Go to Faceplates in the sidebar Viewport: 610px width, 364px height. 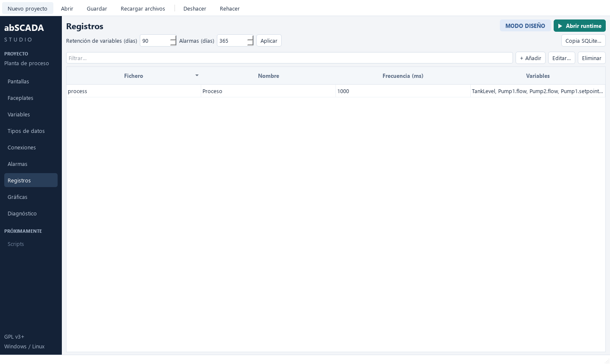coord(31,98)
